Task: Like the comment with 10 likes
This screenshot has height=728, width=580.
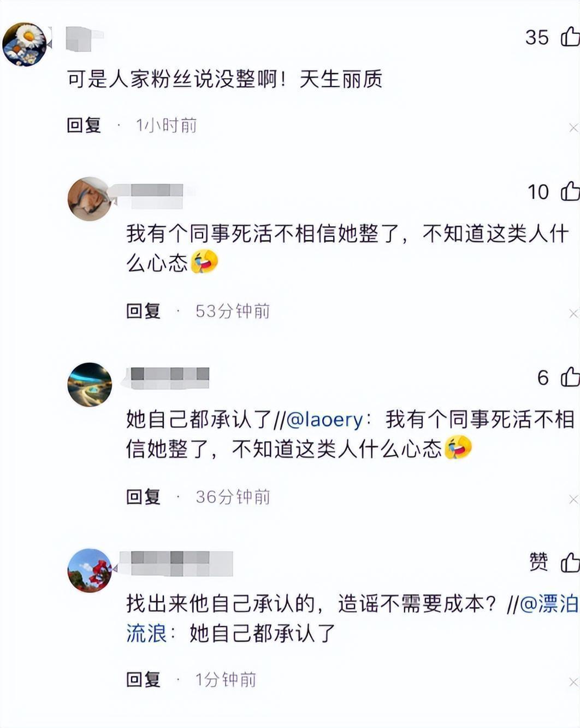Action: [570, 191]
